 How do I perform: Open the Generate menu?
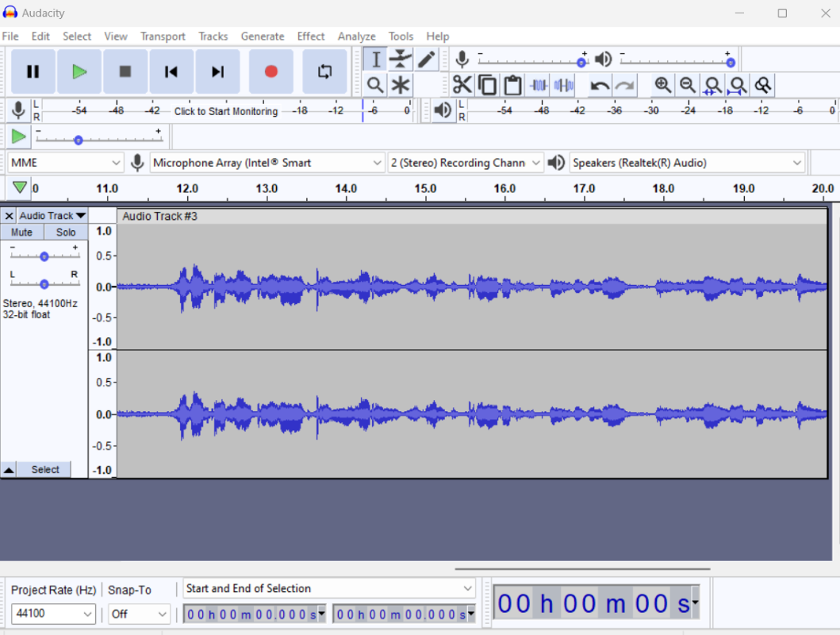pos(263,37)
